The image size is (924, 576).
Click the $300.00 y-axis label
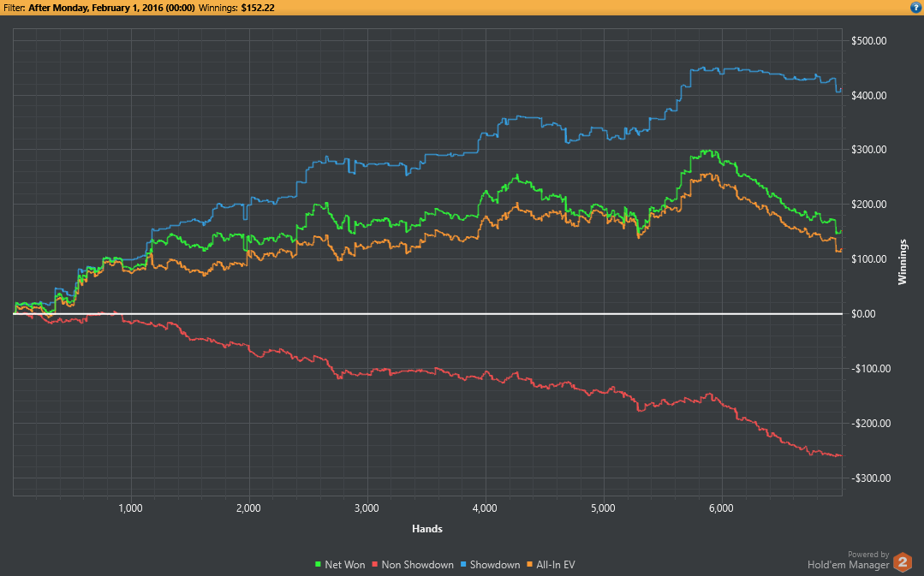click(868, 150)
